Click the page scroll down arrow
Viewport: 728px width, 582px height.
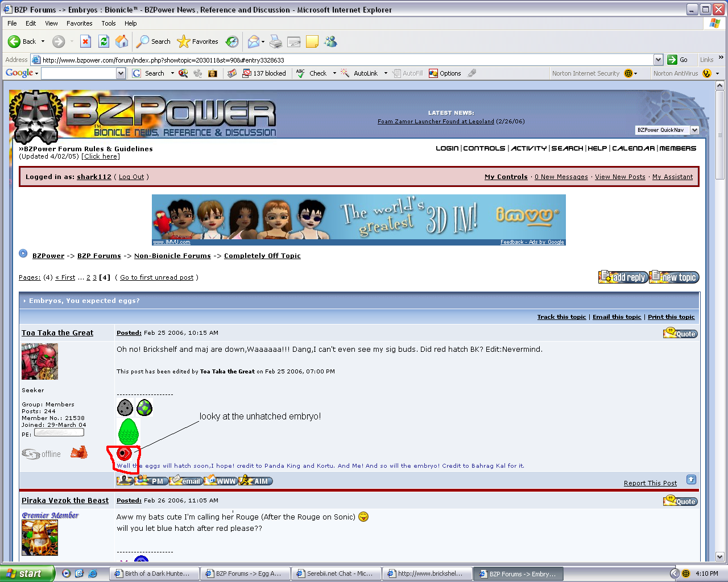[719, 557]
